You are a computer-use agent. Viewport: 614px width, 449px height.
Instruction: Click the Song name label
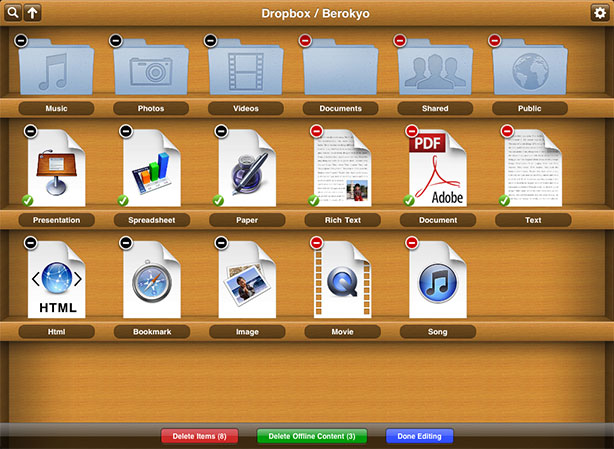tap(438, 332)
